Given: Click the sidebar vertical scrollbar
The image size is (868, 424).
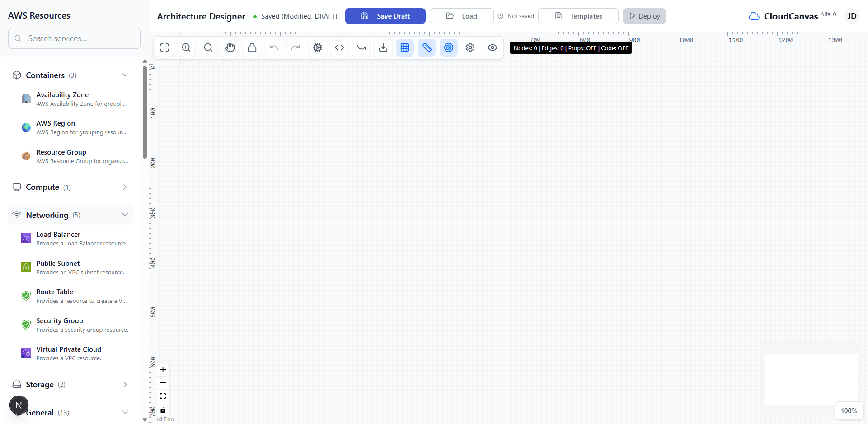Looking at the screenshot, I should pos(145,113).
